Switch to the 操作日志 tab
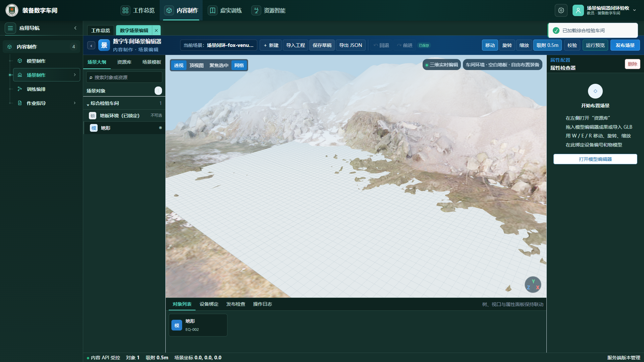644x362 pixels. click(263, 304)
